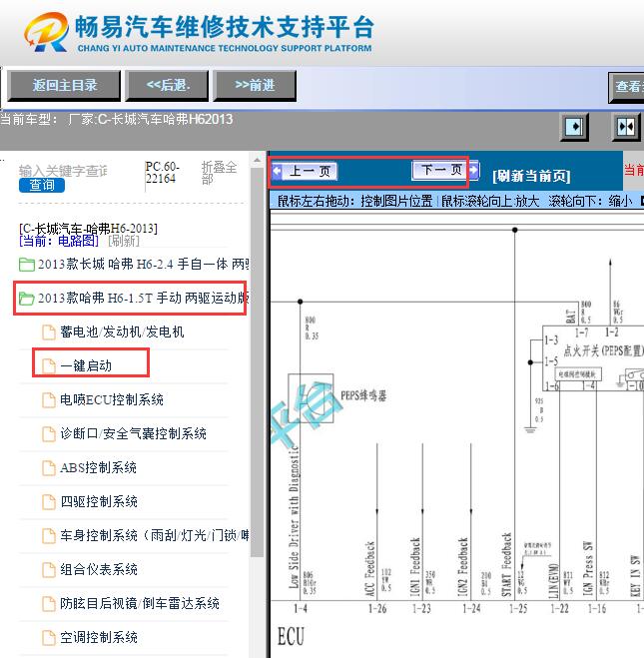The image size is (644, 658).
Task: Open 车身控制系统 diagram entry
Action: coord(155,535)
